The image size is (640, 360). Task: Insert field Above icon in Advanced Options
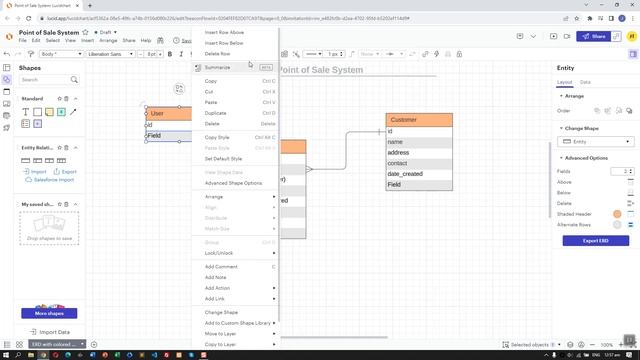pyautogui.click(x=631, y=182)
